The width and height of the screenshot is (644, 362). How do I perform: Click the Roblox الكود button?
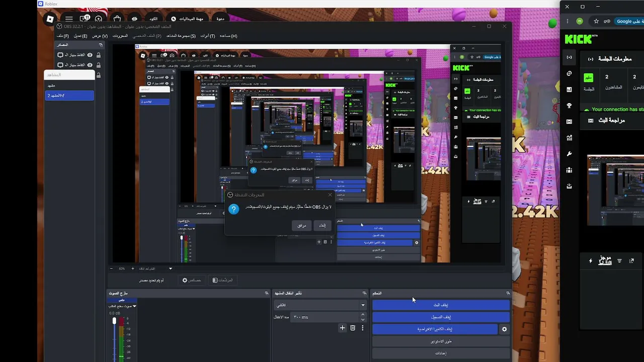tap(153, 19)
